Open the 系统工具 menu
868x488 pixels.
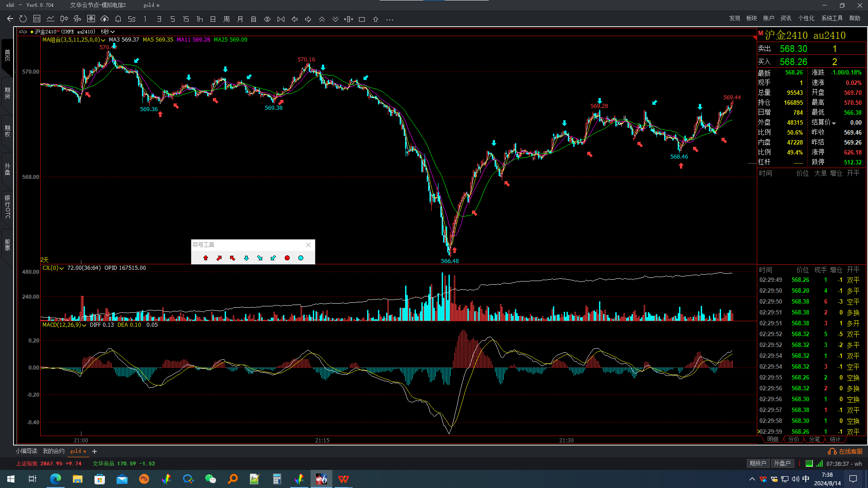832,18
